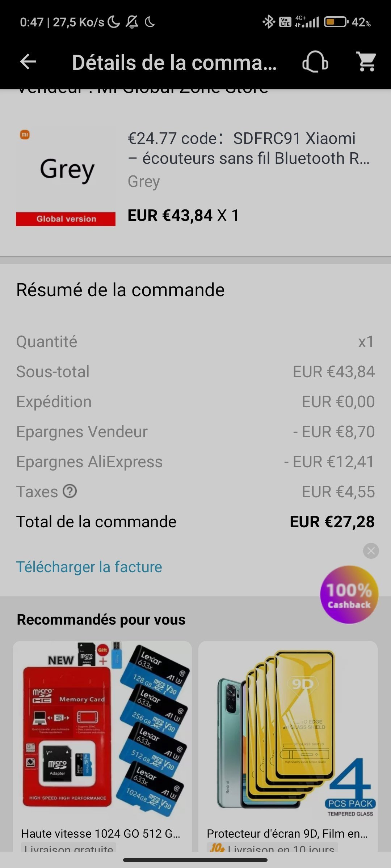Dismiss the cashback floating badge
The image size is (391, 868).
click(371, 551)
